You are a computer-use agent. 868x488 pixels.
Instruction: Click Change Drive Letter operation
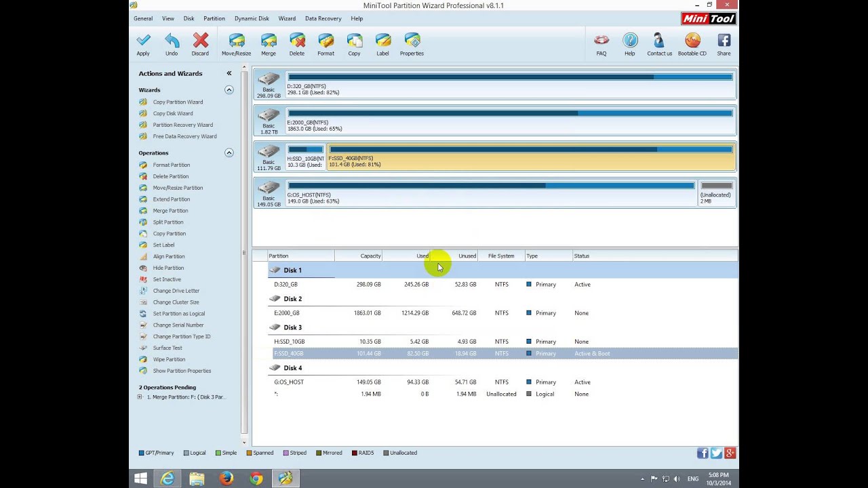tap(176, 291)
